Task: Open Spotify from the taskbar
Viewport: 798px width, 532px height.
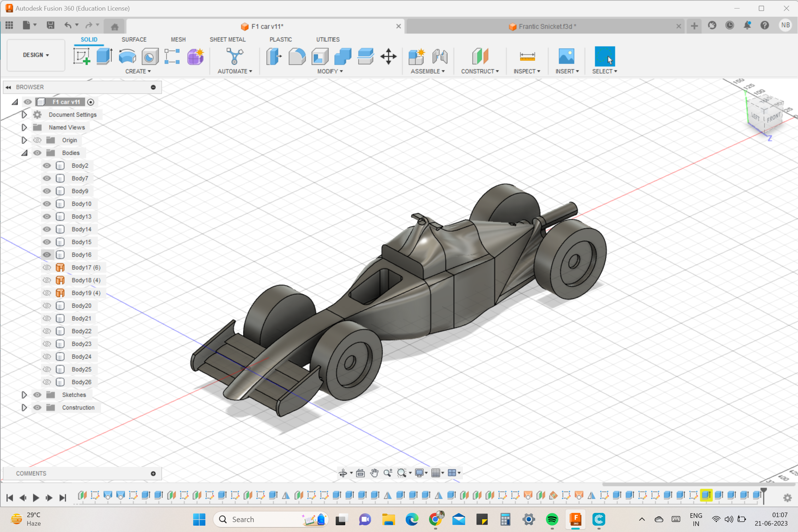Action: [x=552, y=519]
